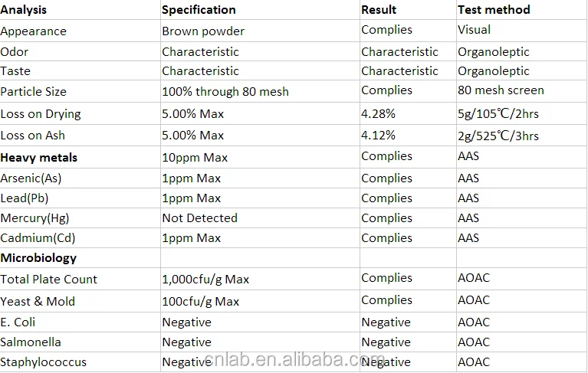Click the Analysis column header cell
The height and width of the screenshot is (373, 588).
pos(80,10)
